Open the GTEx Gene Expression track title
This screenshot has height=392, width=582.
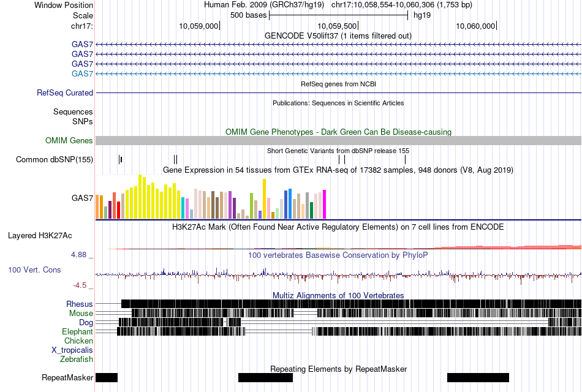(338, 170)
